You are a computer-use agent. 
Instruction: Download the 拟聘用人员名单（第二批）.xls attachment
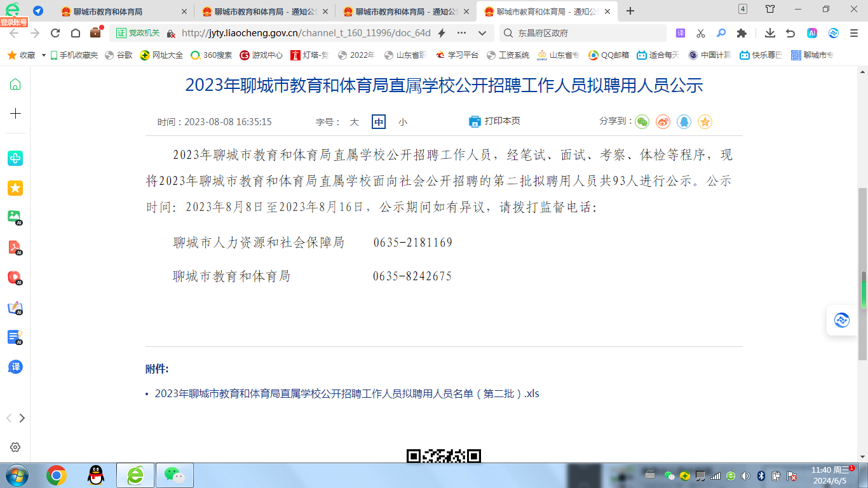coord(346,394)
